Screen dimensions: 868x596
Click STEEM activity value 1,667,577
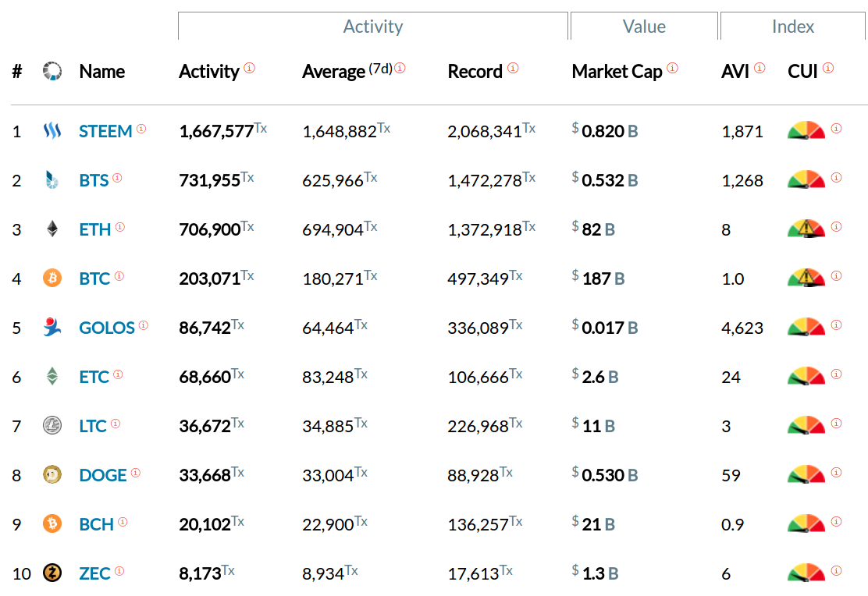click(x=216, y=131)
